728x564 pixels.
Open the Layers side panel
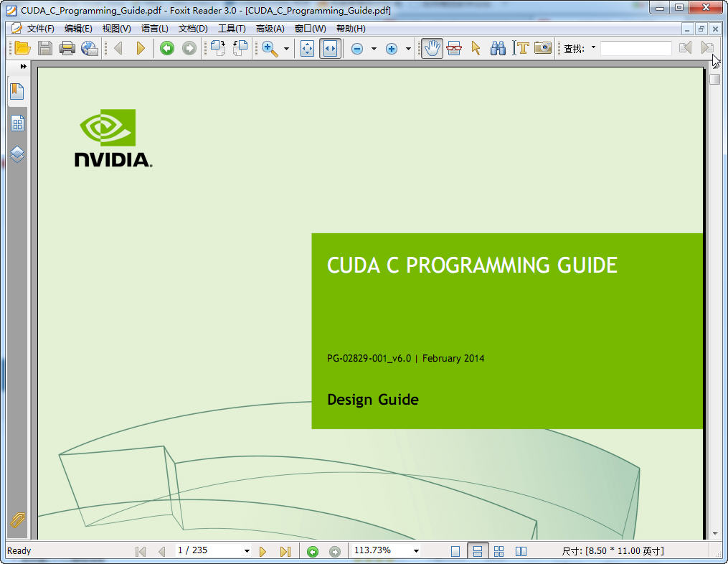[17, 154]
